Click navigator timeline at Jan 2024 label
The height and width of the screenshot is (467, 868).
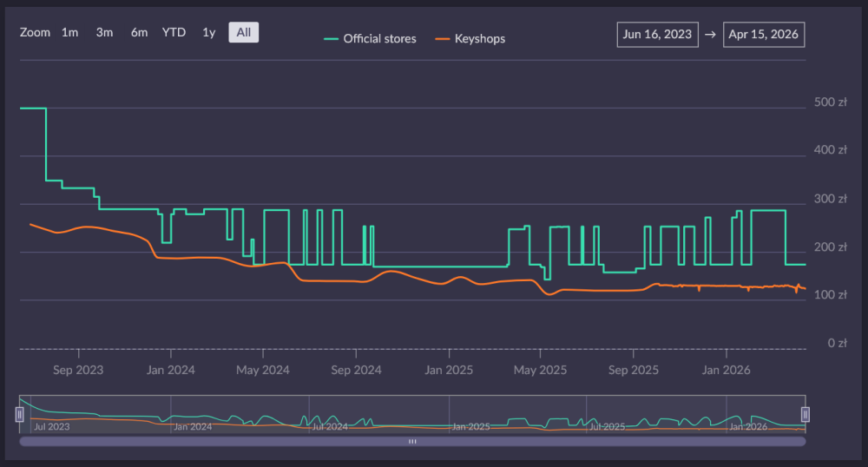click(193, 426)
